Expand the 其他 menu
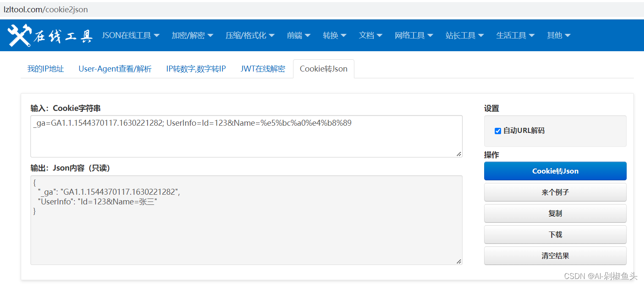 558,35
